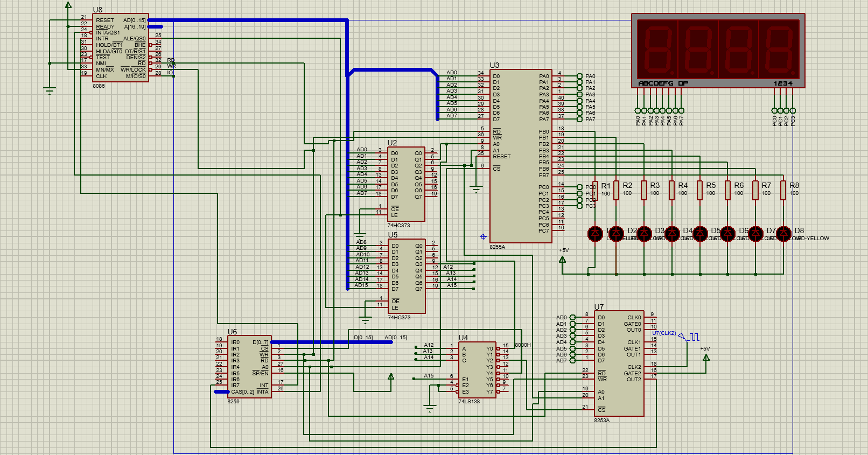
Task: Select the U4 74LS138 decoder chip
Action: pyautogui.click(x=477, y=370)
